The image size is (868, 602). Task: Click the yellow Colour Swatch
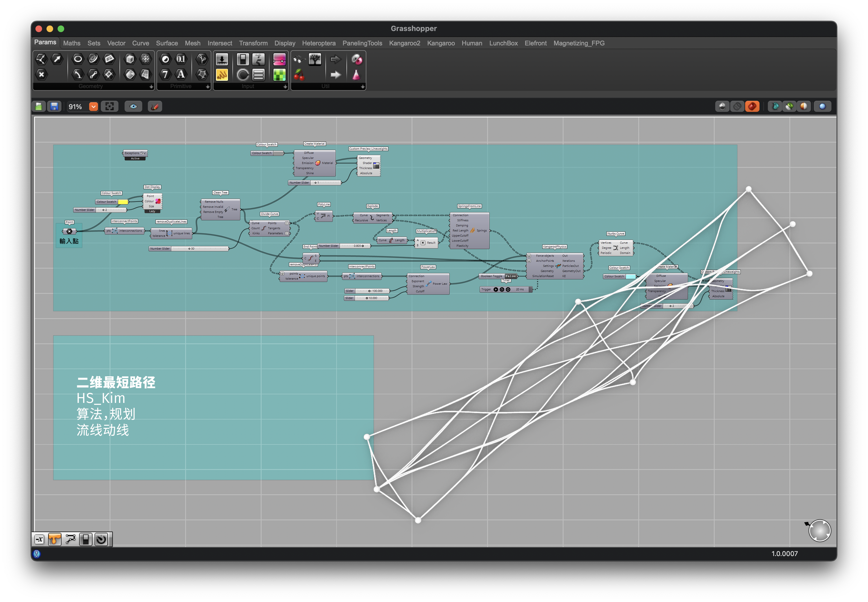[x=123, y=202]
